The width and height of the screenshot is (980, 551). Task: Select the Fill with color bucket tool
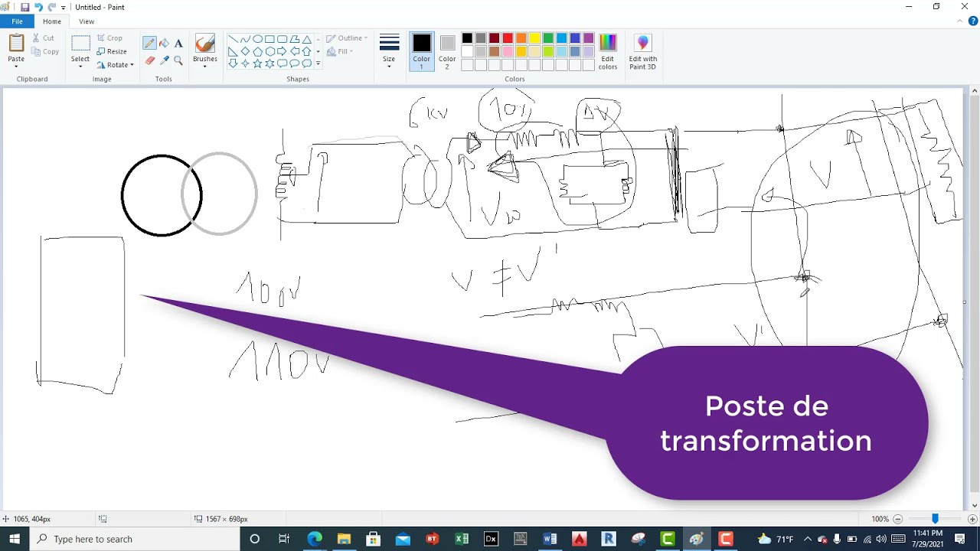click(164, 44)
